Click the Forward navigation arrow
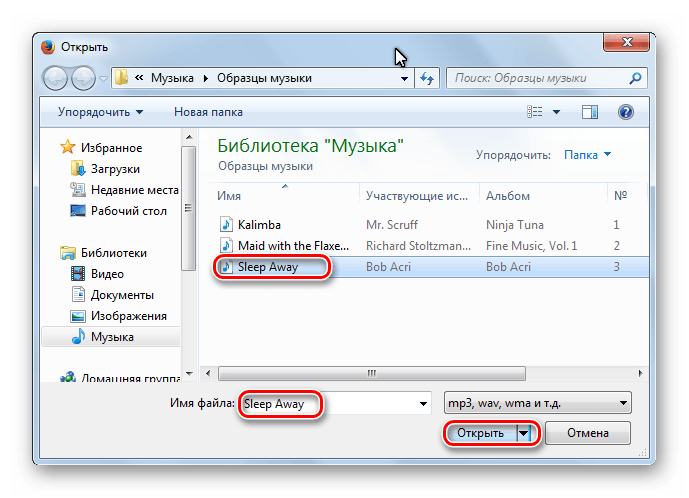Image resolution: width=689 pixels, height=498 pixels. 83,79
